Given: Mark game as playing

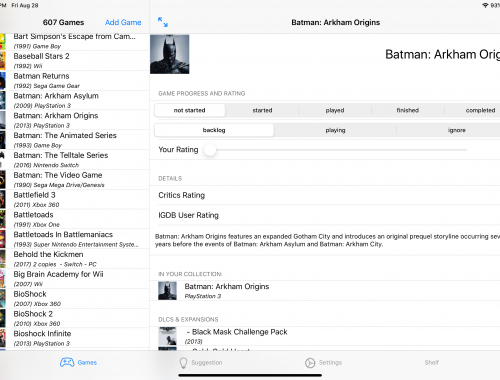Looking at the screenshot, I should [x=335, y=130].
